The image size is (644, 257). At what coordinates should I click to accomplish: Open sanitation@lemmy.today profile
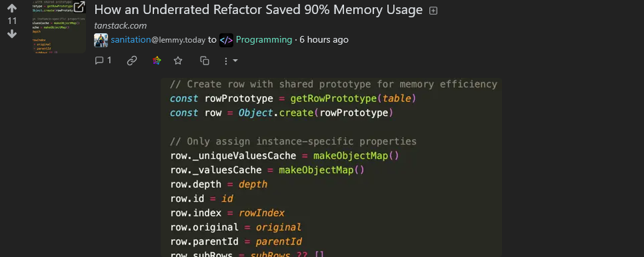[x=158, y=40]
